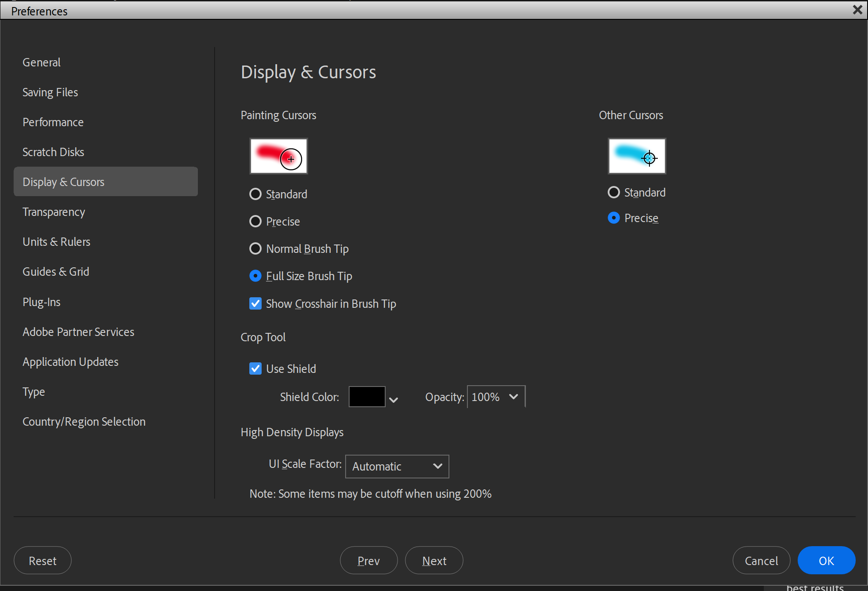Open the Performance preferences section

53,122
